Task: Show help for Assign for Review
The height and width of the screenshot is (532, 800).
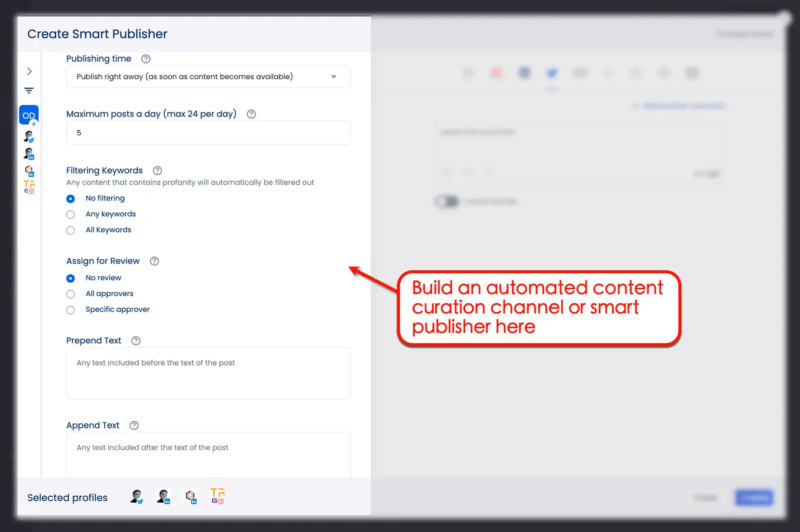Action: pos(154,261)
